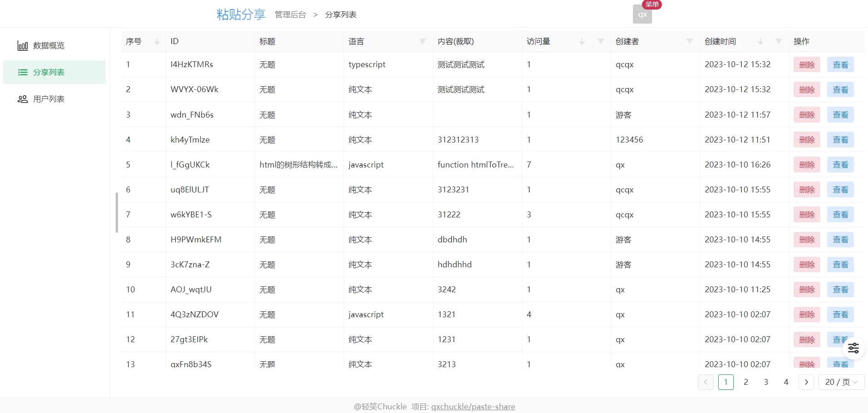Go to page 2
The image size is (868, 413).
pos(746,382)
